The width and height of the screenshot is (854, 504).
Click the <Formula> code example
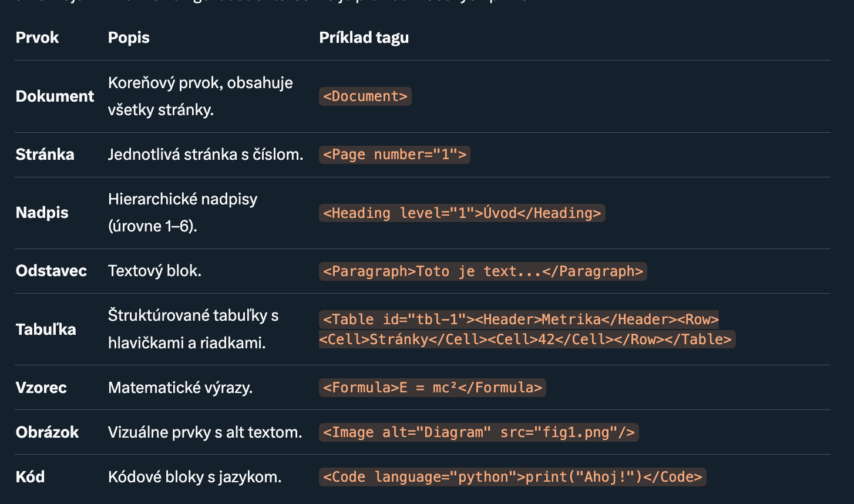pos(432,388)
